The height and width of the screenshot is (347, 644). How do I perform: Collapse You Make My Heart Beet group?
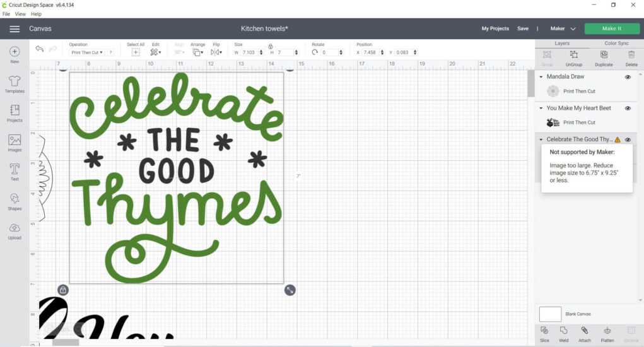point(541,109)
